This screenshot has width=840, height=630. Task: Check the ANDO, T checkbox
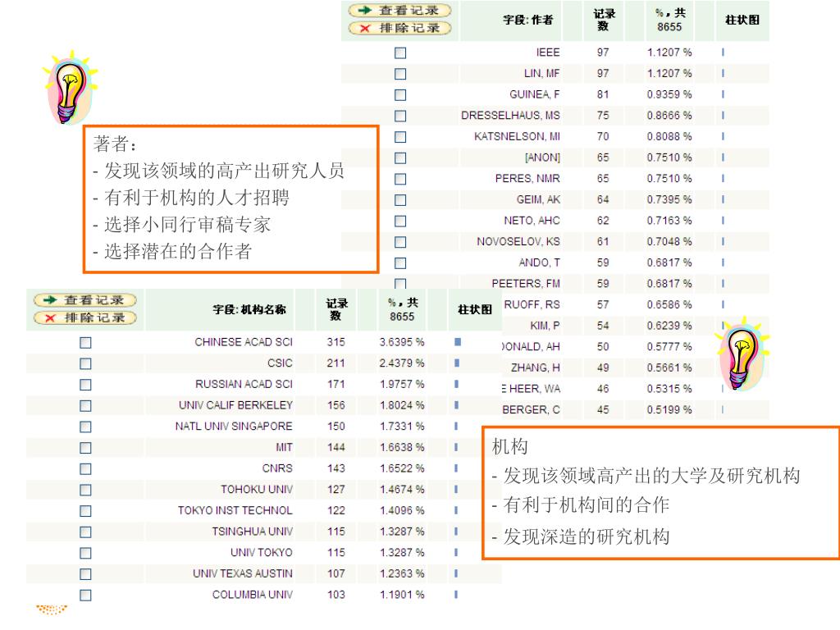(x=400, y=263)
